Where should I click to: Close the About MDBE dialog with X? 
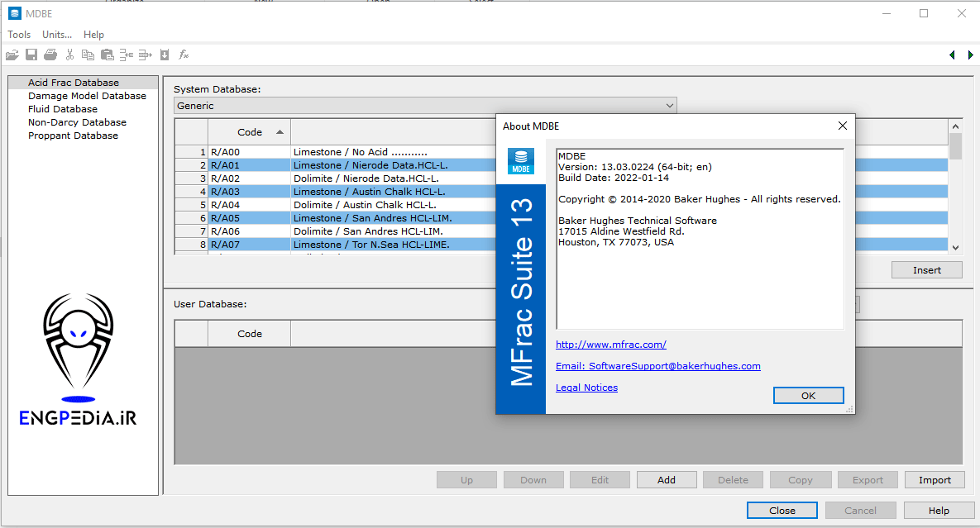click(x=843, y=126)
